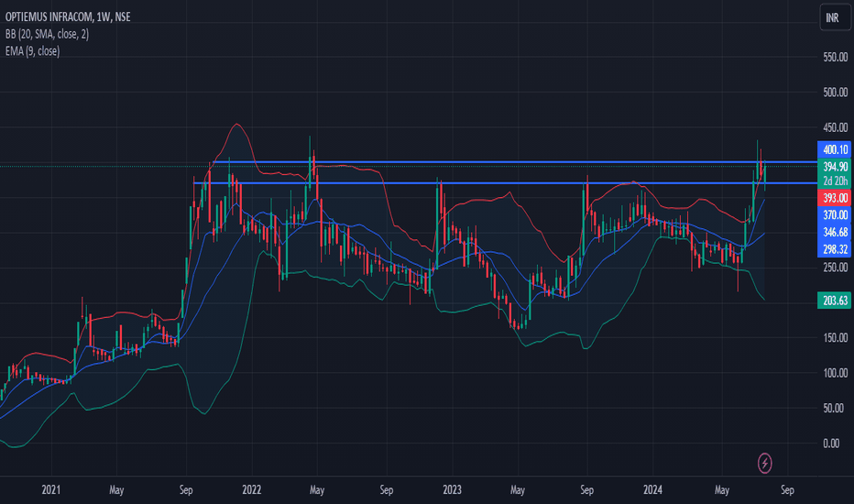Open the INR currency selector

pyautogui.click(x=835, y=17)
